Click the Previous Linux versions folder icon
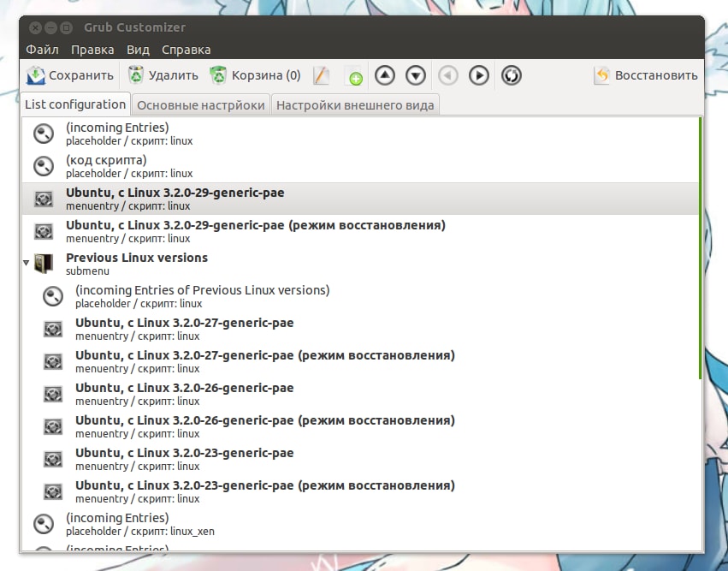Image resolution: width=728 pixels, height=571 pixels. [x=44, y=264]
